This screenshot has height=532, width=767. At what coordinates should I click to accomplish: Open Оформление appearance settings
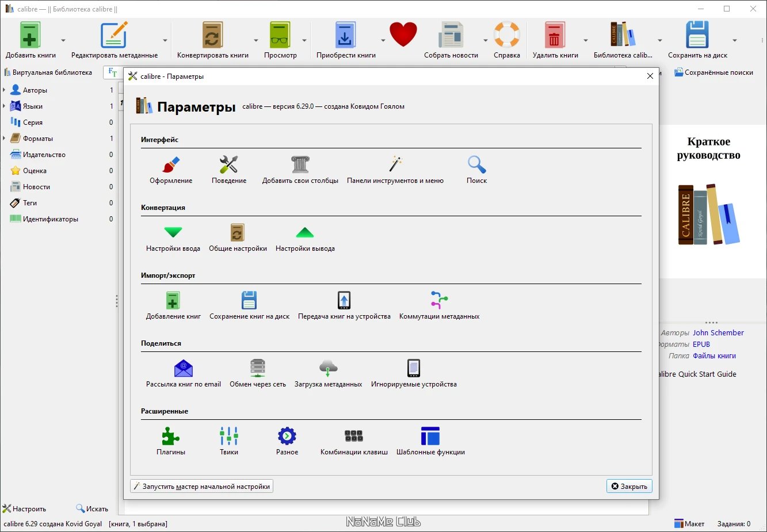point(171,170)
